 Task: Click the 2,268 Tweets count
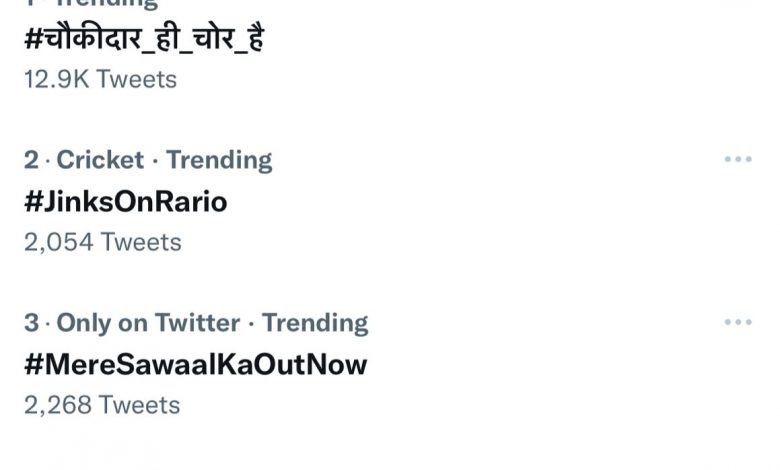coord(102,405)
